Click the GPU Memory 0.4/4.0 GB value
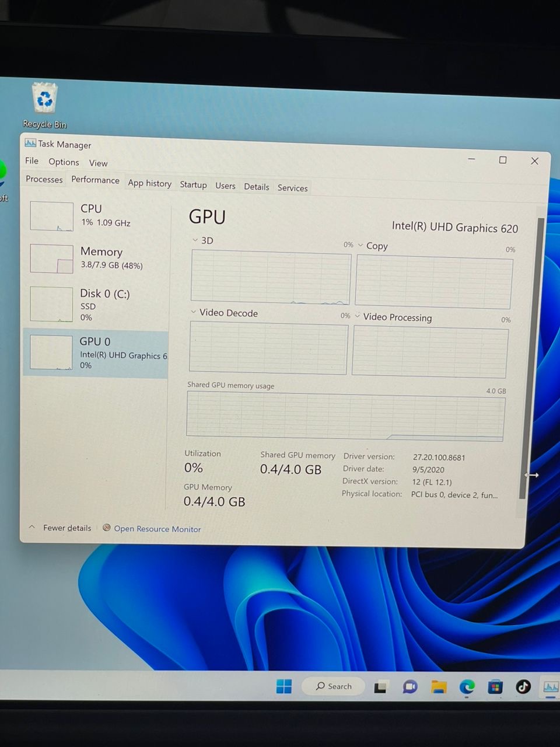Image resolution: width=560 pixels, height=747 pixels. tap(214, 501)
